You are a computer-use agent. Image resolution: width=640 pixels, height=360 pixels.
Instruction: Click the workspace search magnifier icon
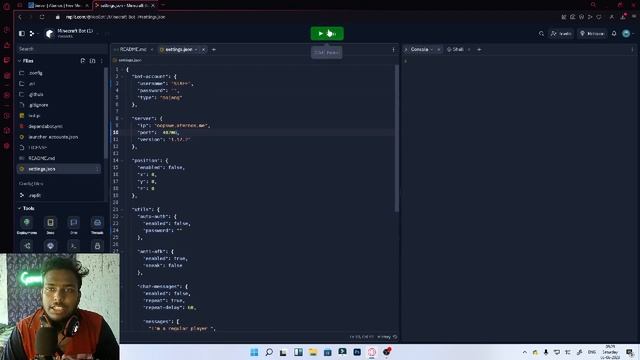click(x=541, y=33)
